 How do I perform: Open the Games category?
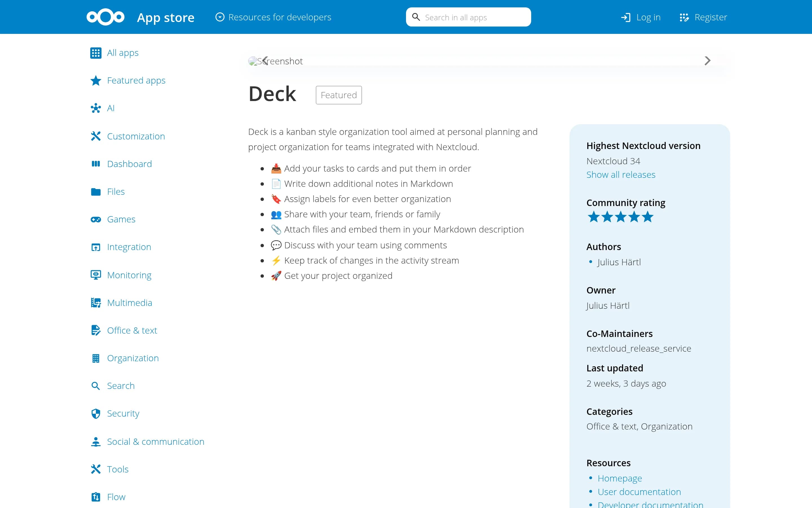(x=121, y=219)
